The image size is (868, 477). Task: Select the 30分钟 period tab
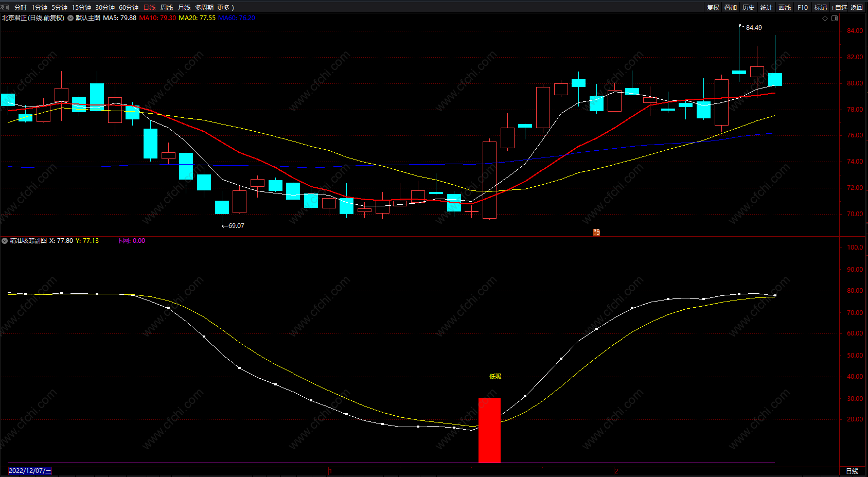click(105, 8)
